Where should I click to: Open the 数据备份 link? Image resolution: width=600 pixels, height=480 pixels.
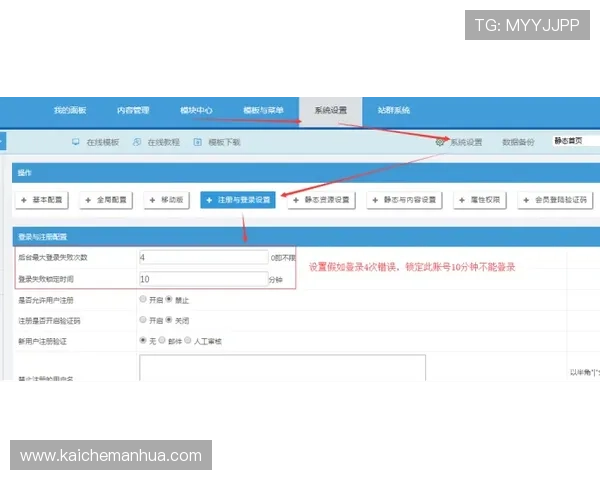click(x=518, y=142)
